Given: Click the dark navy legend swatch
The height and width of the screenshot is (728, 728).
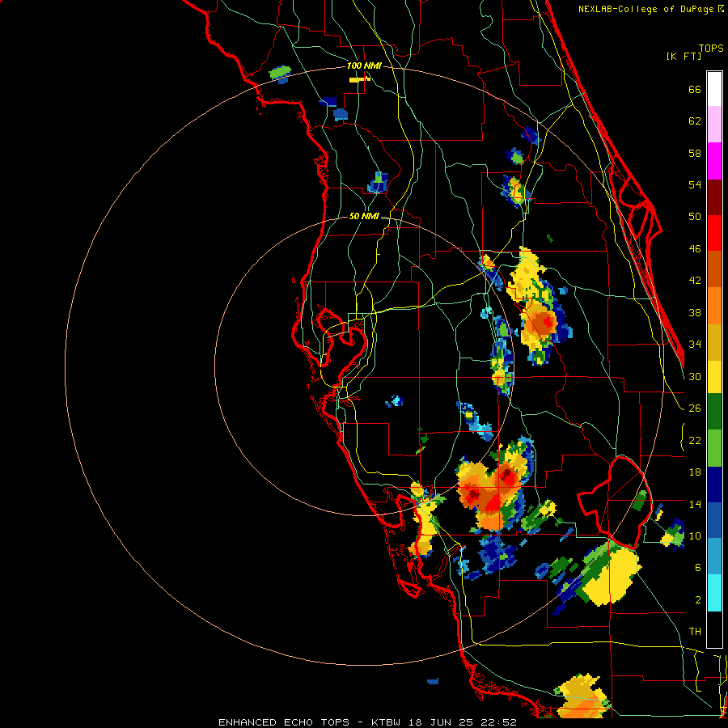Looking at the screenshot, I should 714,485.
